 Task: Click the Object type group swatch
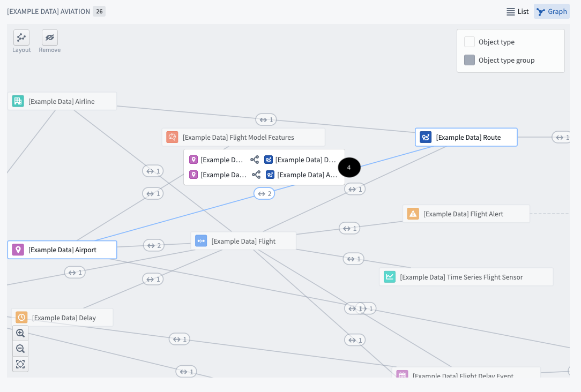point(470,60)
